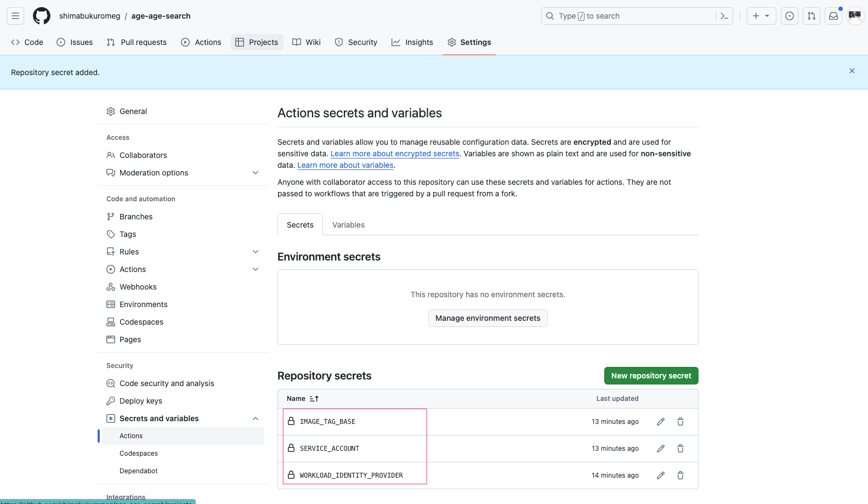Click the search input field

tap(631, 16)
